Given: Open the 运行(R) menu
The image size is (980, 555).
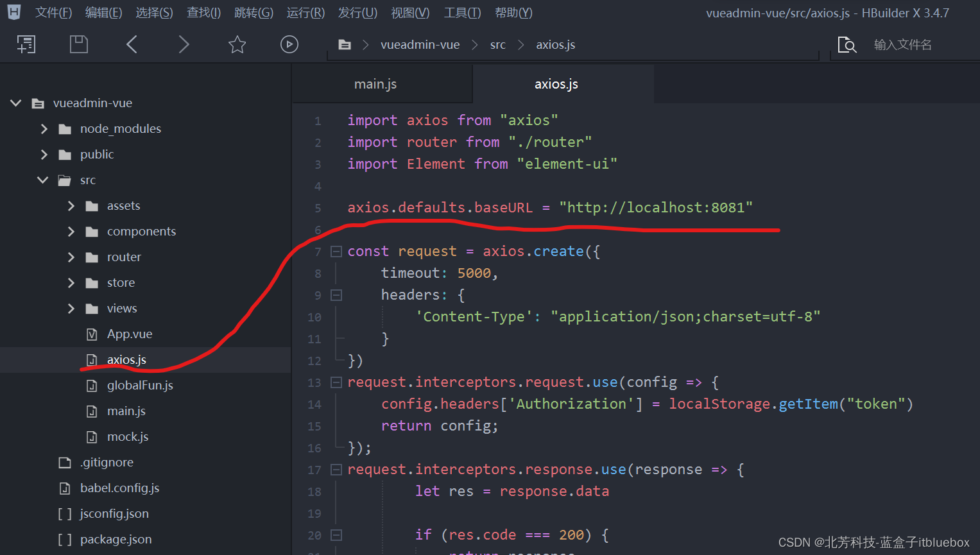Looking at the screenshot, I should pos(305,13).
